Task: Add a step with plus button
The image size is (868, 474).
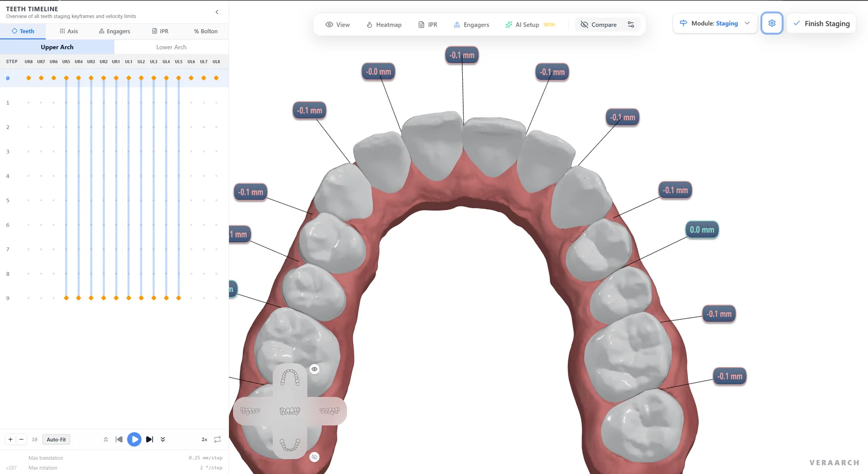Action: coord(10,439)
